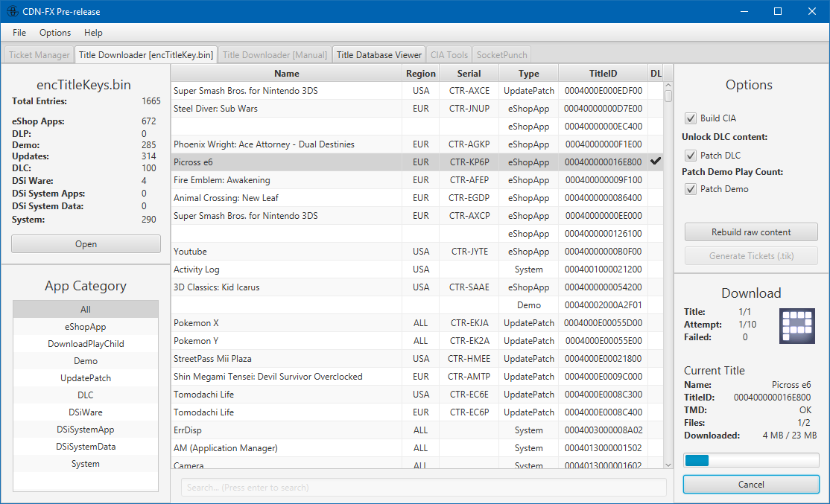Sort table by the Serial column header
Image resolution: width=830 pixels, height=504 pixels.
click(x=469, y=74)
